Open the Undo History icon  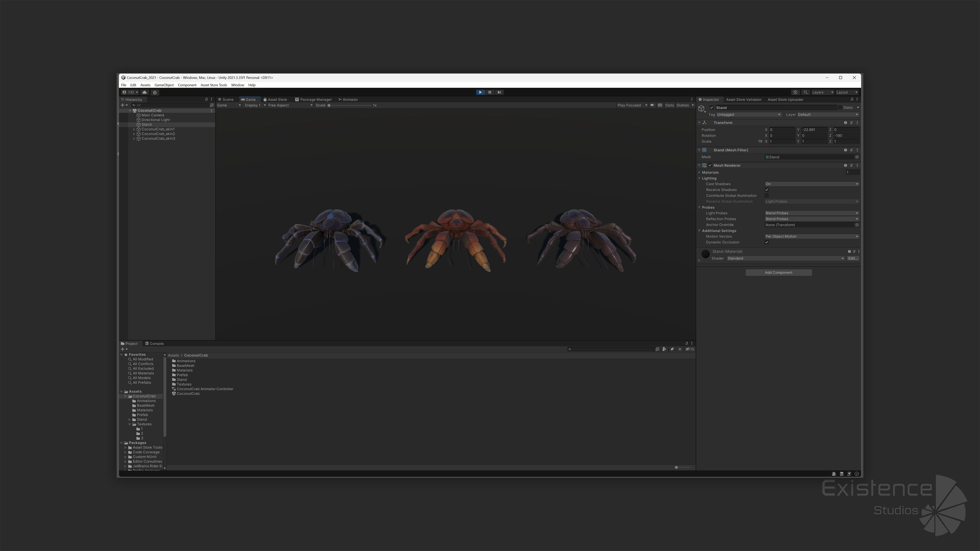click(x=795, y=92)
